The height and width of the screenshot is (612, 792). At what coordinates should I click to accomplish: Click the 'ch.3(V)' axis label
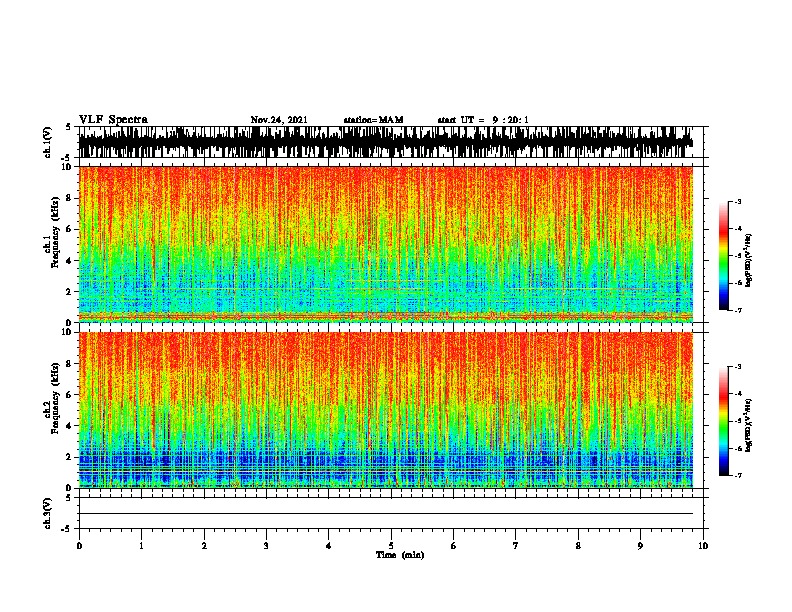[48, 513]
